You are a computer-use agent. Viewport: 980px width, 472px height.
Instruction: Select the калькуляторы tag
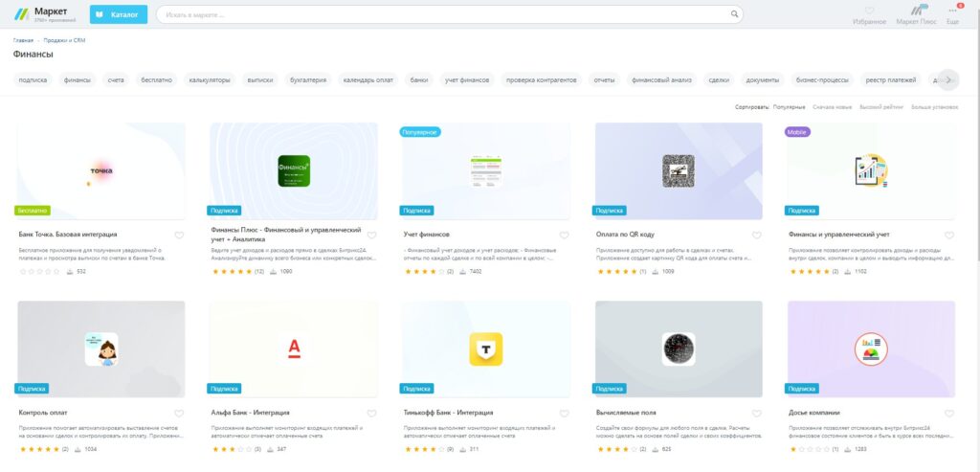210,80
